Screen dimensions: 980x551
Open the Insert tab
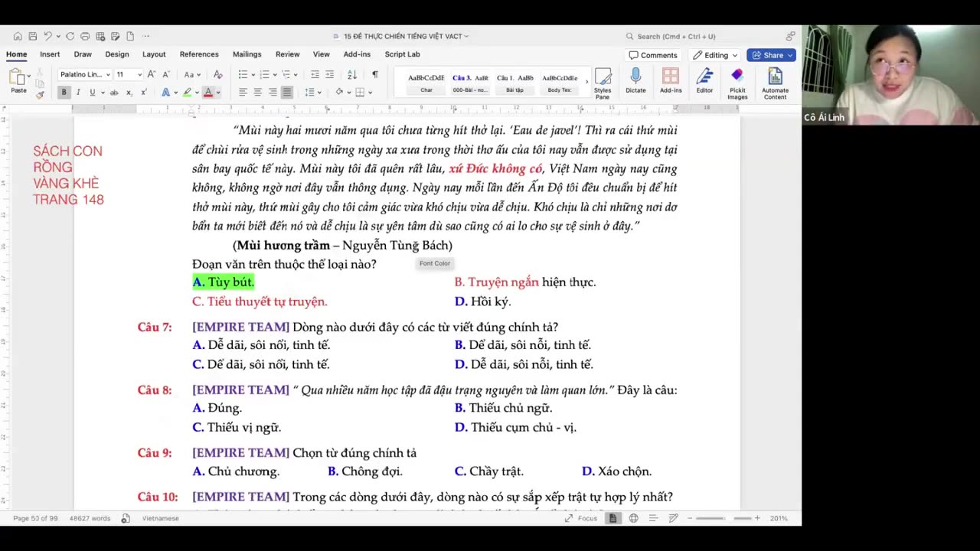(50, 54)
